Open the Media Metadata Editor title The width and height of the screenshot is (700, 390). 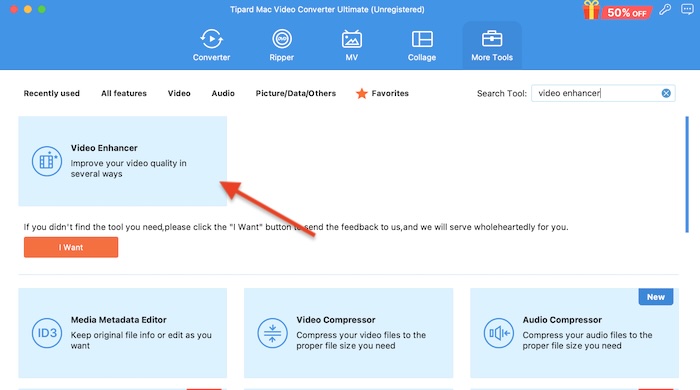[x=118, y=319]
